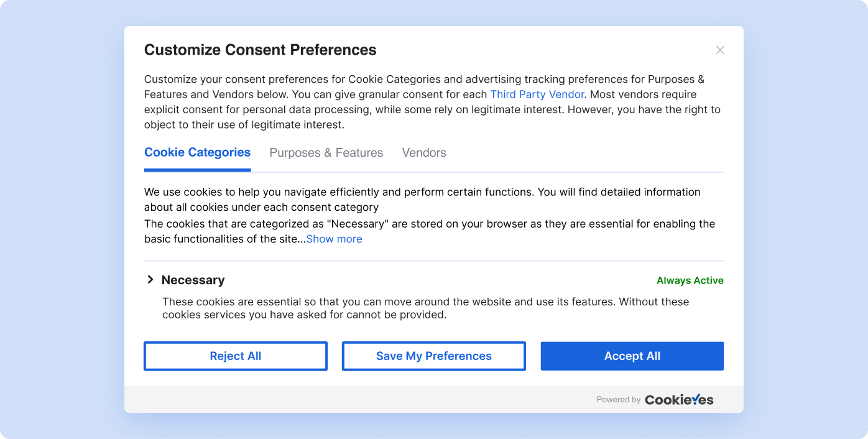Switch to Purposes & Features tab

326,153
